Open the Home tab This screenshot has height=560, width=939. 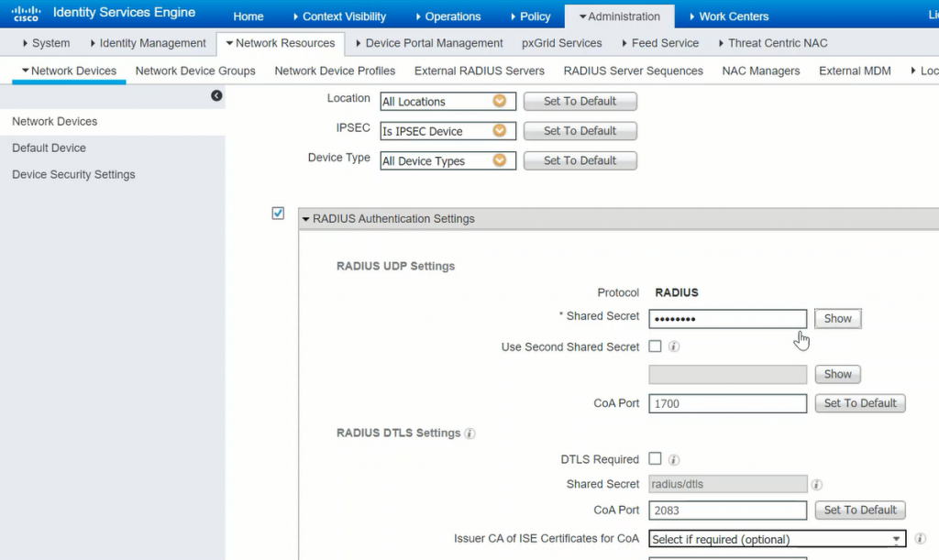point(249,16)
